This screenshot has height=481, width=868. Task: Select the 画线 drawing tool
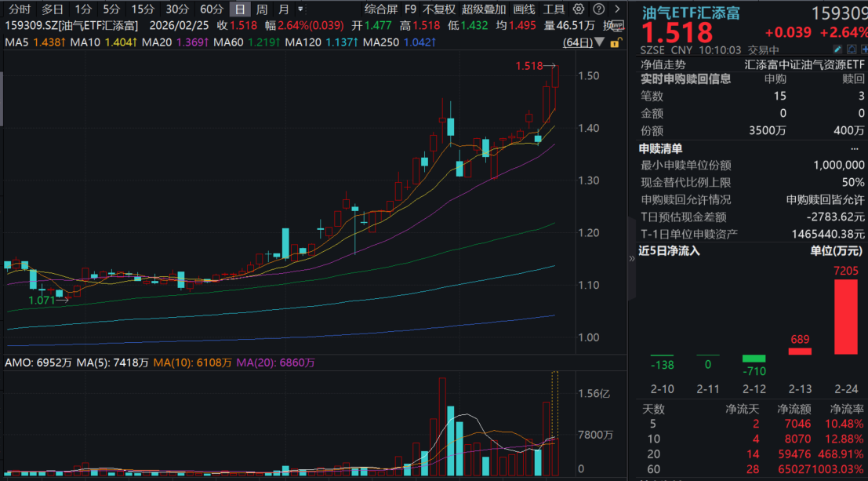pos(524,9)
